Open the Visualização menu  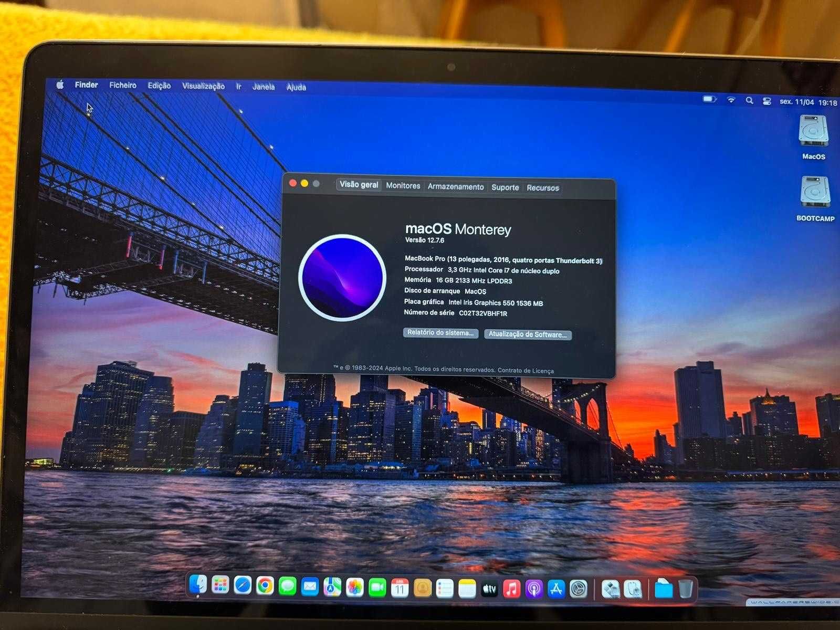pyautogui.click(x=203, y=86)
